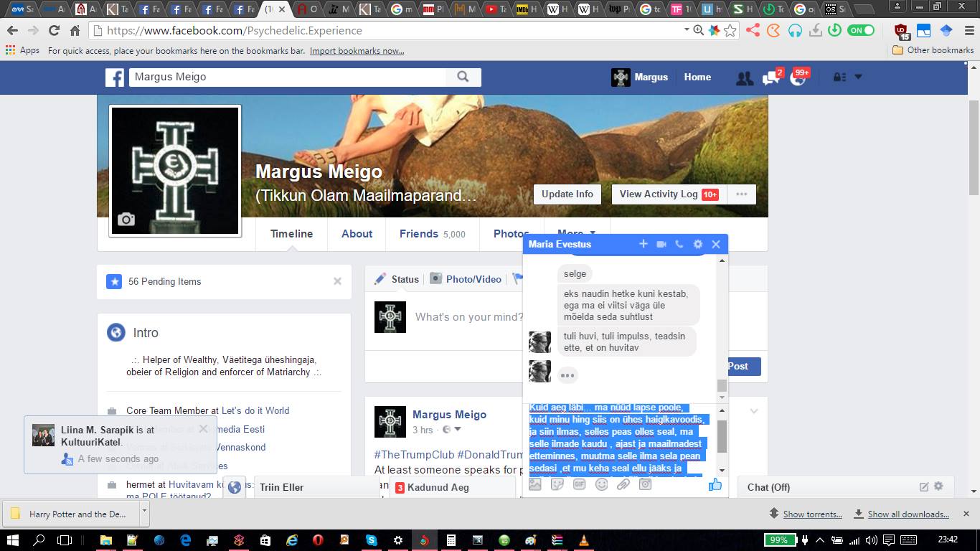Click the Facebook logo in the blue bar
The height and width of the screenshot is (551, 980).
115,77
